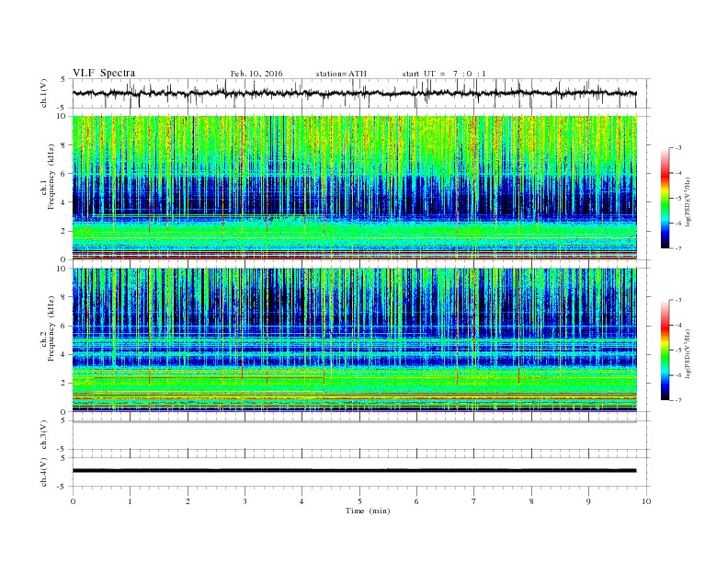Click the "-3" tick on ch.1 color bar

tap(677, 148)
